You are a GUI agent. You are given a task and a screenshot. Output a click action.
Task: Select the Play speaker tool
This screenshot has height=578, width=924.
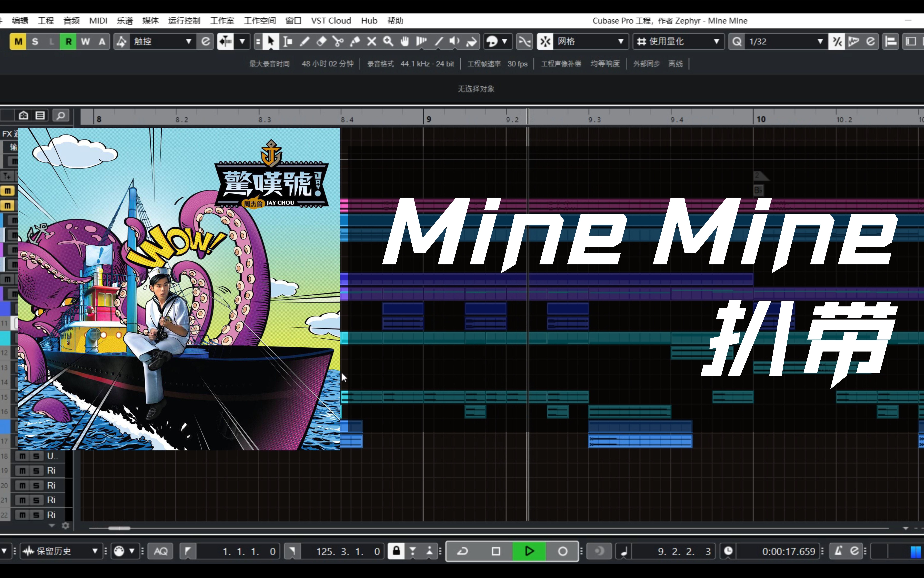[455, 41]
